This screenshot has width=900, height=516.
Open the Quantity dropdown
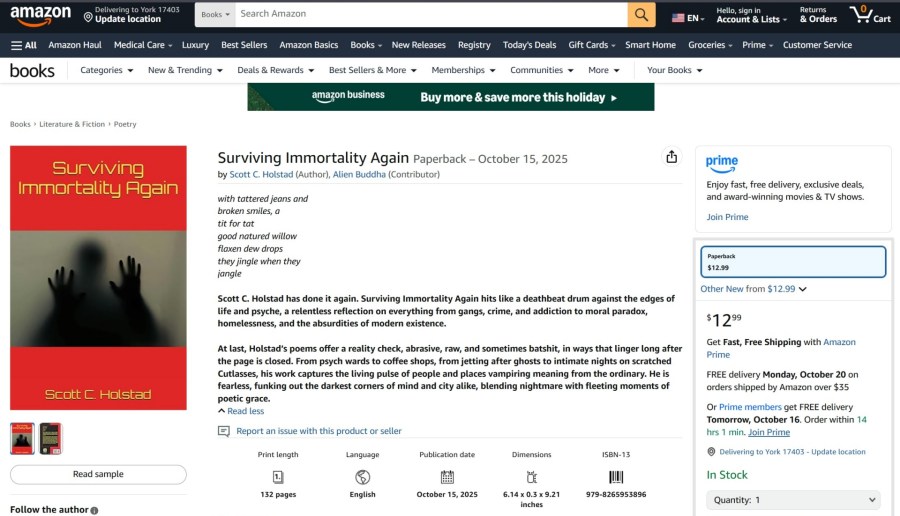[792, 499]
